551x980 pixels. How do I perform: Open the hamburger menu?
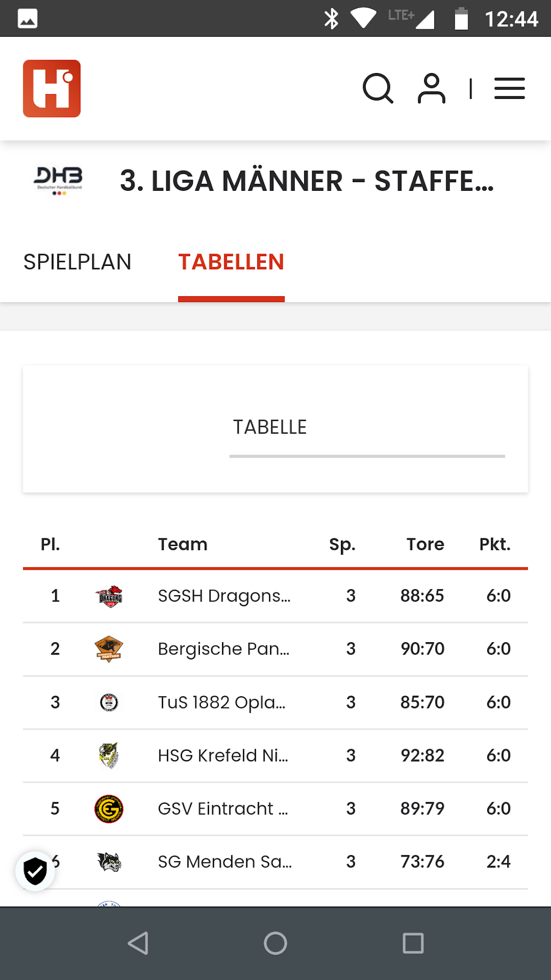tap(509, 88)
